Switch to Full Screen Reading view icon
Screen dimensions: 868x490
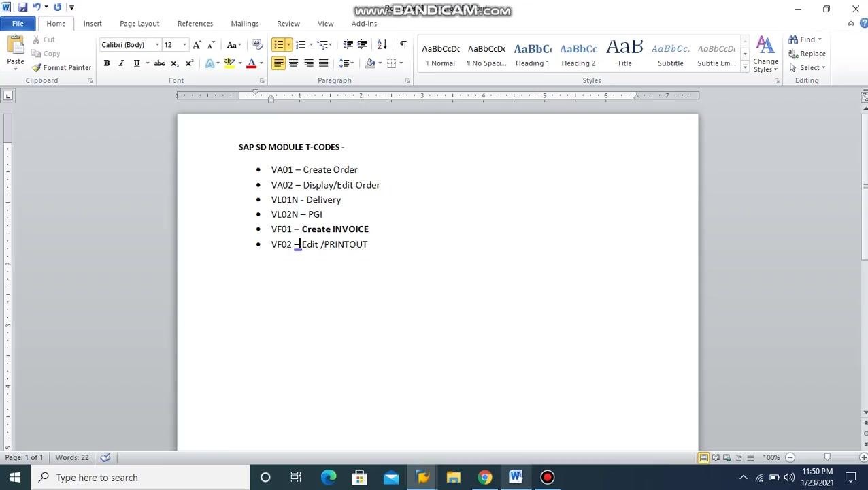coord(716,457)
